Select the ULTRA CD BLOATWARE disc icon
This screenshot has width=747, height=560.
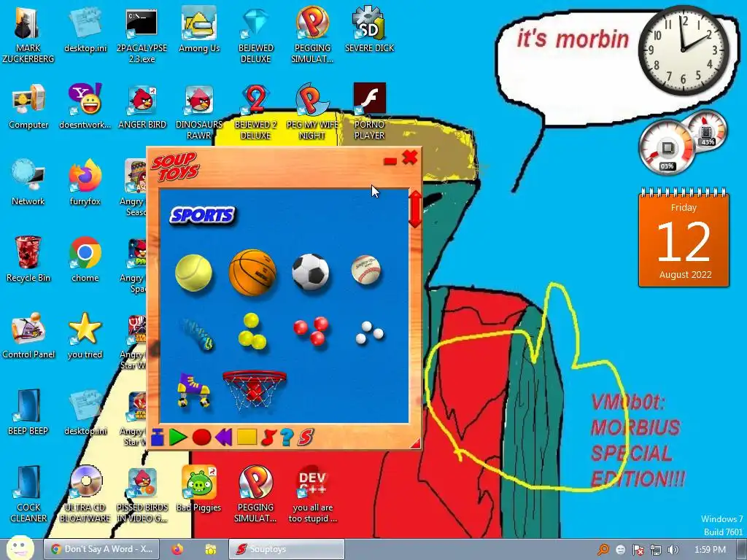[x=85, y=494]
